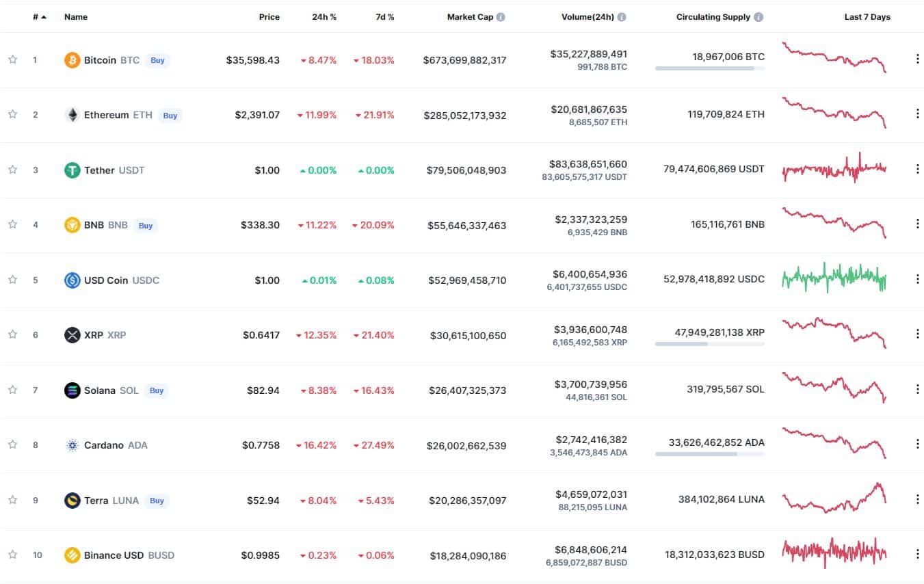The height and width of the screenshot is (584, 924).
Task: Click the Solana coin logo
Action: [x=72, y=390]
